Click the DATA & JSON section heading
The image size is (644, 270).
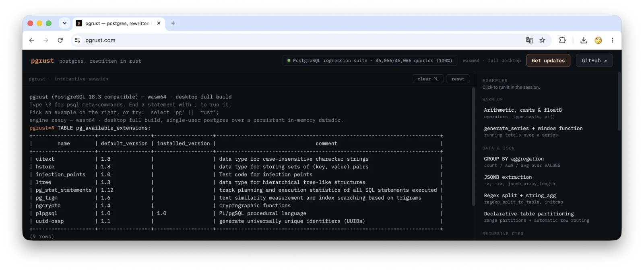tap(498, 148)
